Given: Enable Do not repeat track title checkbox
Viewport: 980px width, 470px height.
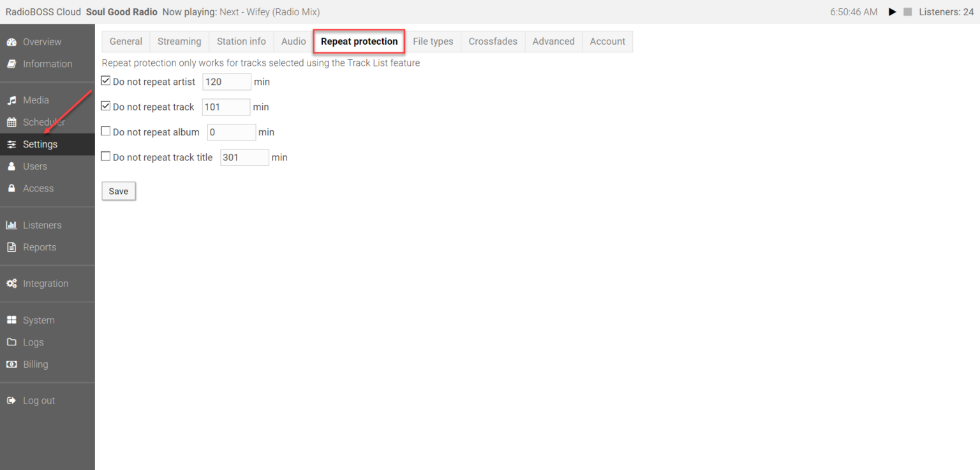Looking at the screenshot, I should tap(106, 157).
